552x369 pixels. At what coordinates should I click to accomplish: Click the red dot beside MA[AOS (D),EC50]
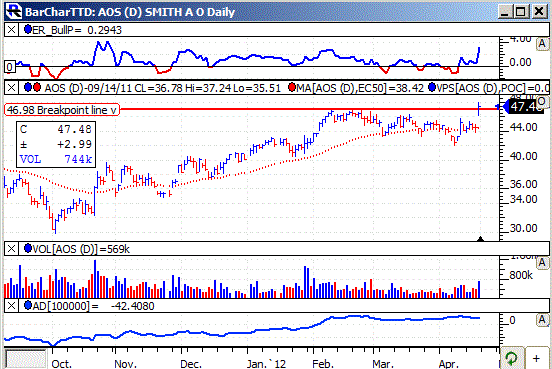[292, 87]
